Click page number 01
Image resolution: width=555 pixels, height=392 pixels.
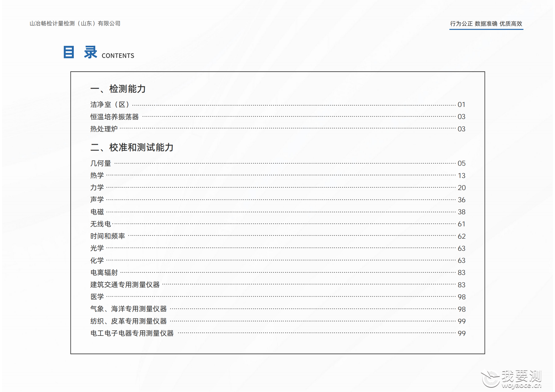click(462, 105)
